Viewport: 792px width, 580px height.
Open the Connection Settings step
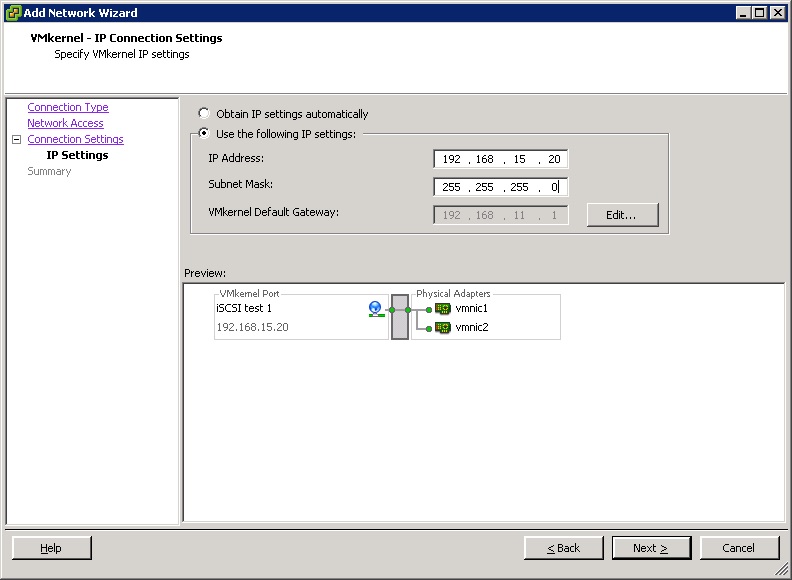tap(76, 139)
